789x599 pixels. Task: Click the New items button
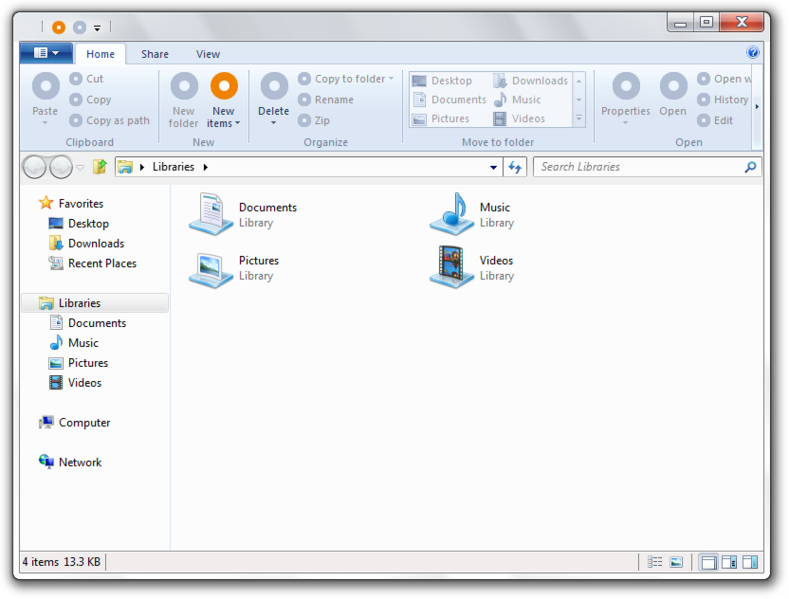click(223, 100)
